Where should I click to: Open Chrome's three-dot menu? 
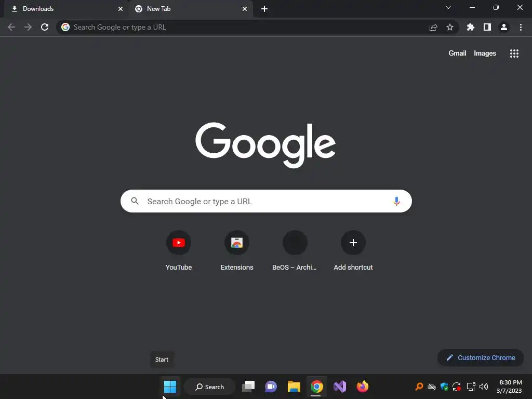point(521,27)
